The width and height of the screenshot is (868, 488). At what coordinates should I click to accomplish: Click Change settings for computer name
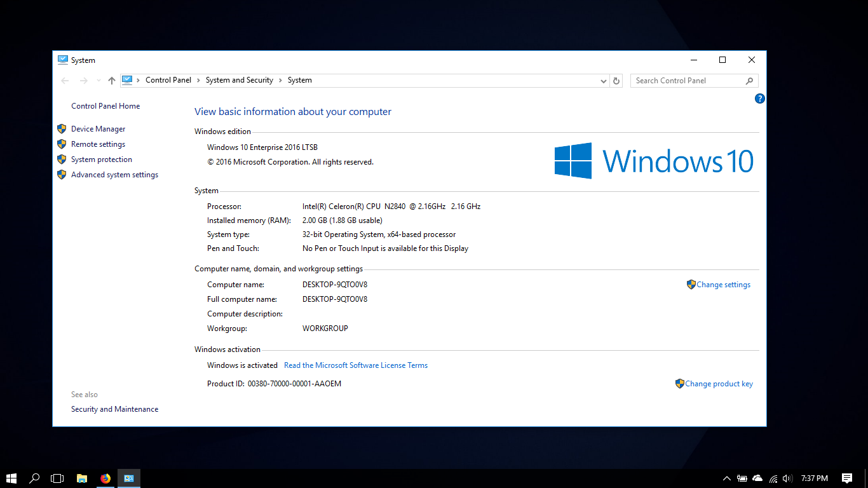[723, 285]
